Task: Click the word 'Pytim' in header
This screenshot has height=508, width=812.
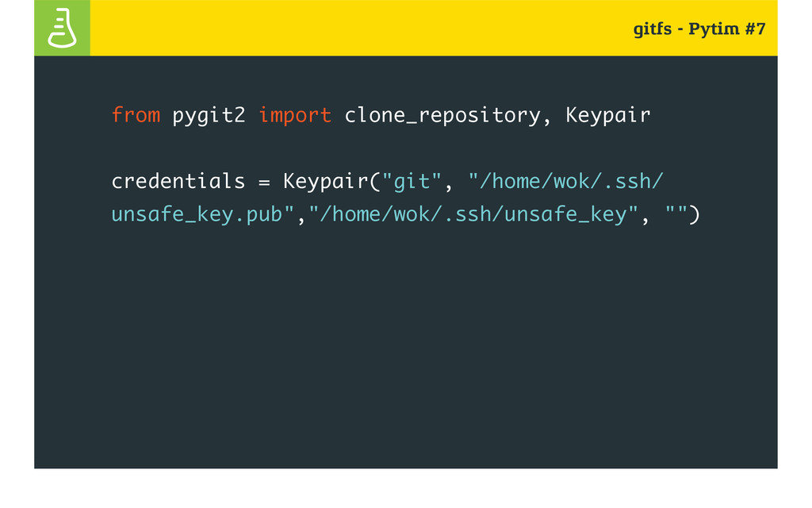Action: pos(714,29)
